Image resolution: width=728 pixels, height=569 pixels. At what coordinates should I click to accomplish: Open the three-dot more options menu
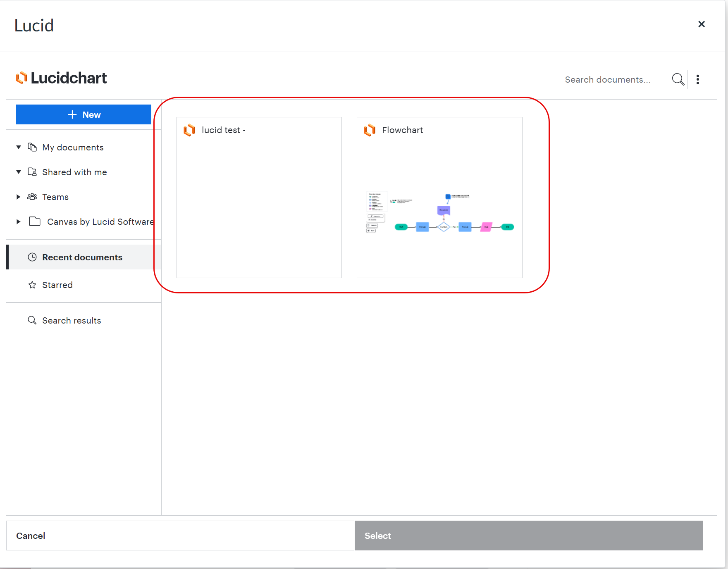click(698, 79)
